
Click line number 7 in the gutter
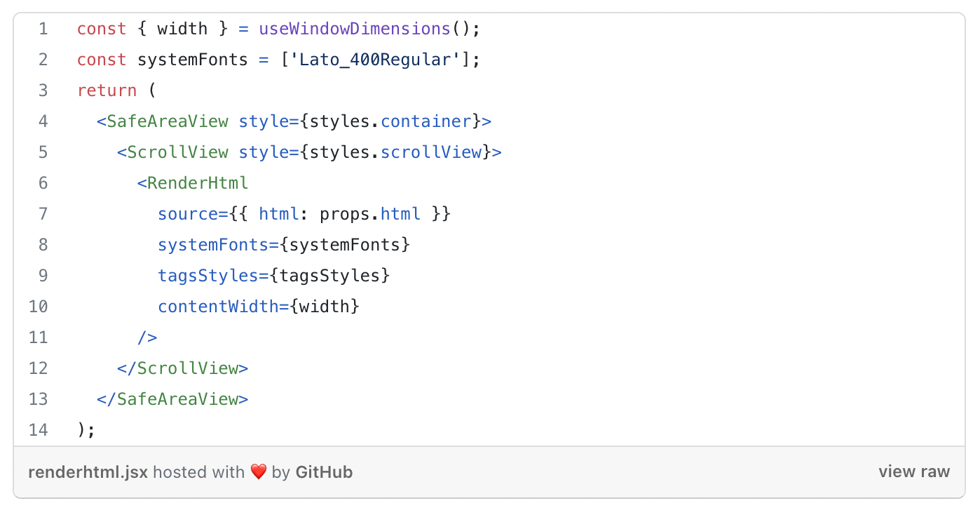(43, 214)
